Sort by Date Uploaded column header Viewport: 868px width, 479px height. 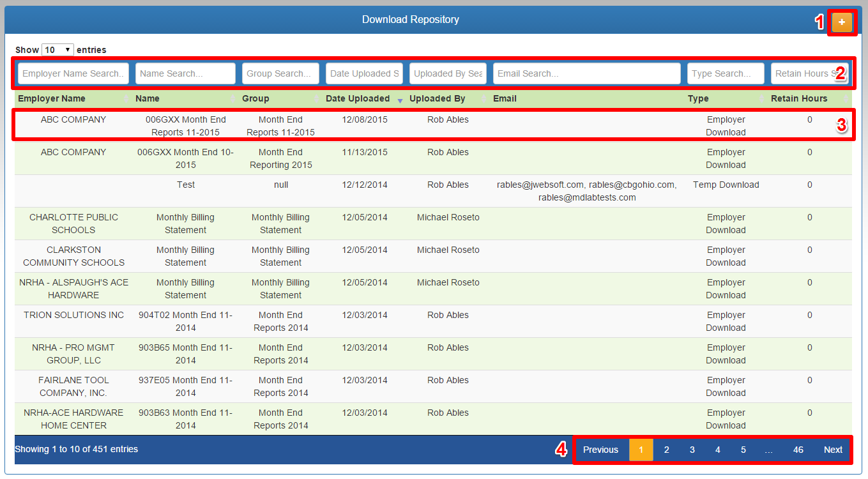click(x=358, y=99)
